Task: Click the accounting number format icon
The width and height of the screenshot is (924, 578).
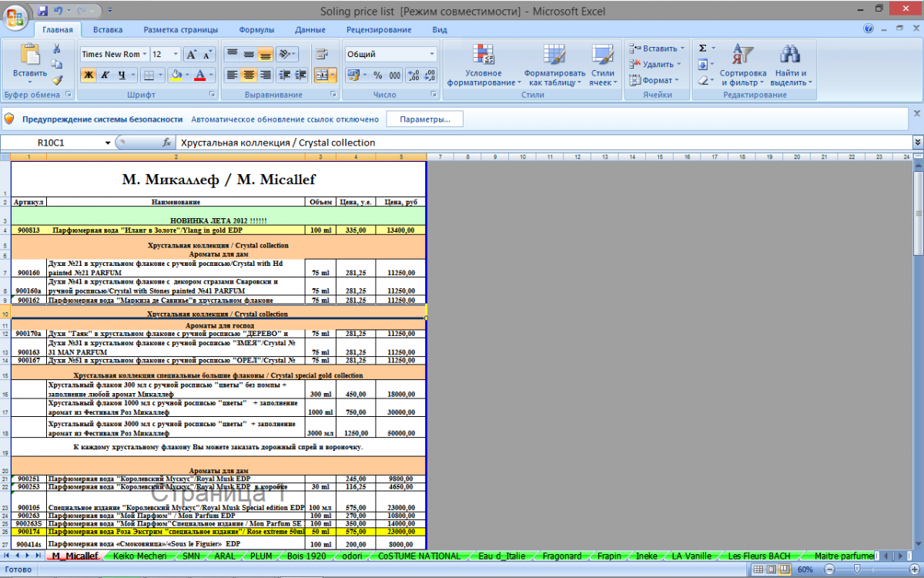Action: [x=353, y=75]
